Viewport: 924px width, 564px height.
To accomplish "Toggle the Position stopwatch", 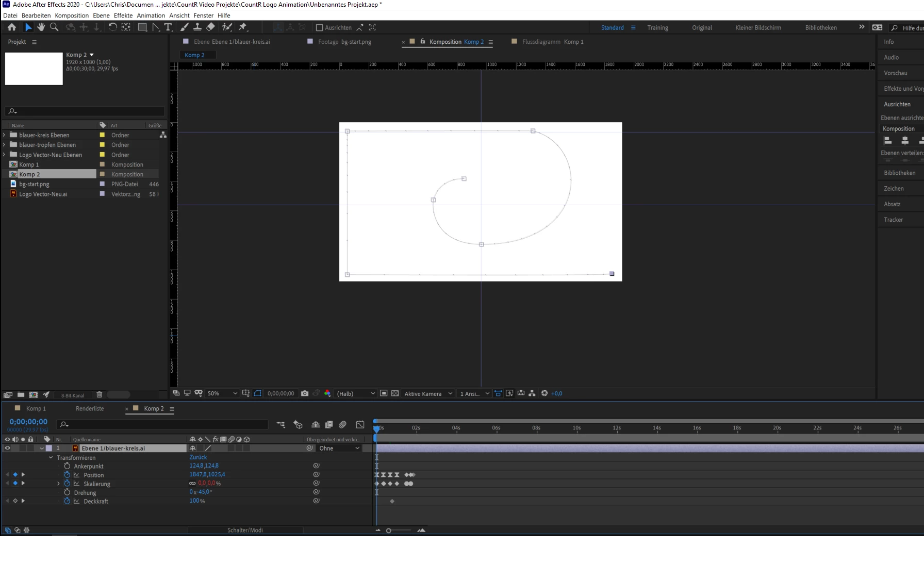I will click(67, 475).
